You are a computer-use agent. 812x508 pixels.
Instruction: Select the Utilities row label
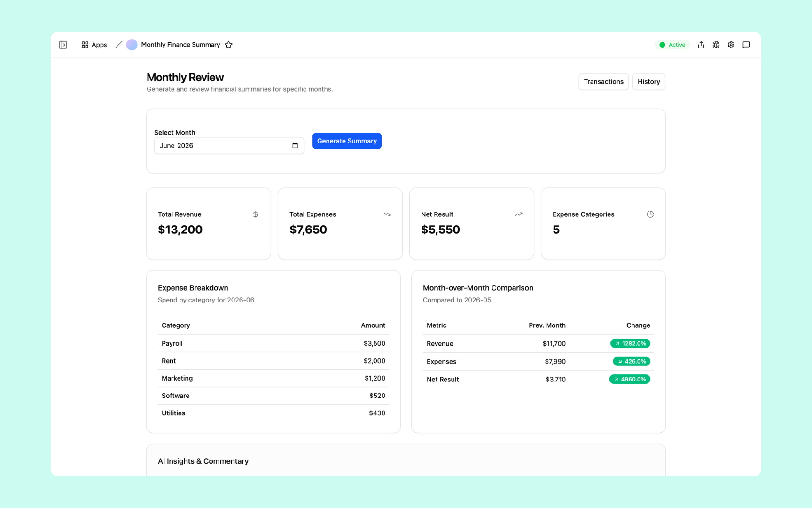click(x=173, y=413)
